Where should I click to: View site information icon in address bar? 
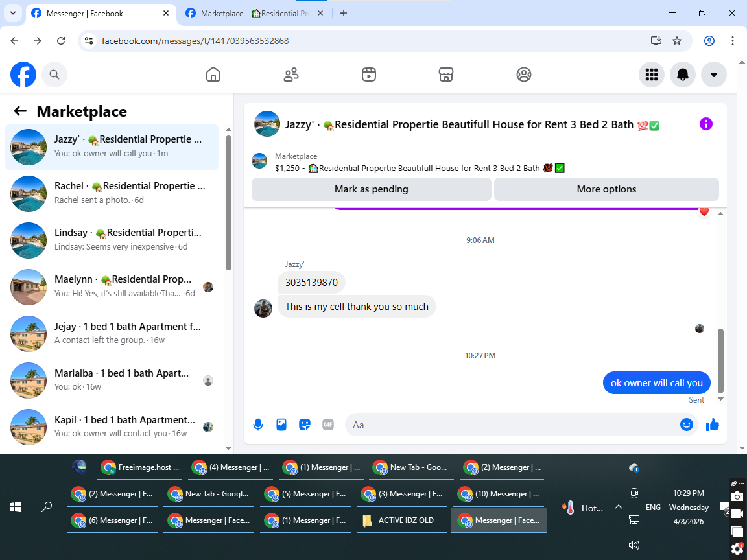(89, 41)
